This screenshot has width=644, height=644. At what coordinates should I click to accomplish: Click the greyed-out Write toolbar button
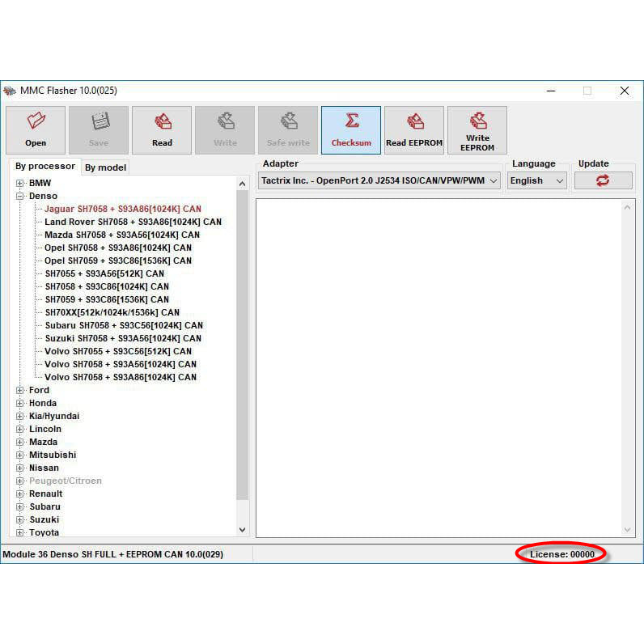(225, 130)
